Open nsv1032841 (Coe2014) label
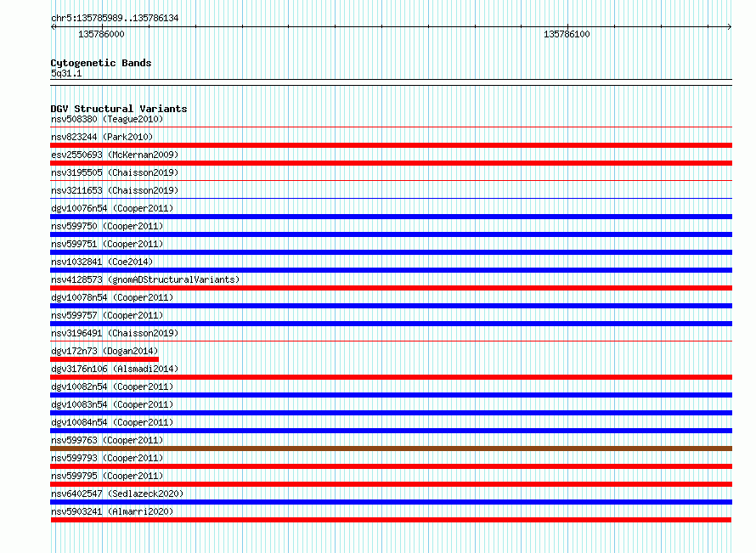The image size is (756, 553). [x=102, y=262]
